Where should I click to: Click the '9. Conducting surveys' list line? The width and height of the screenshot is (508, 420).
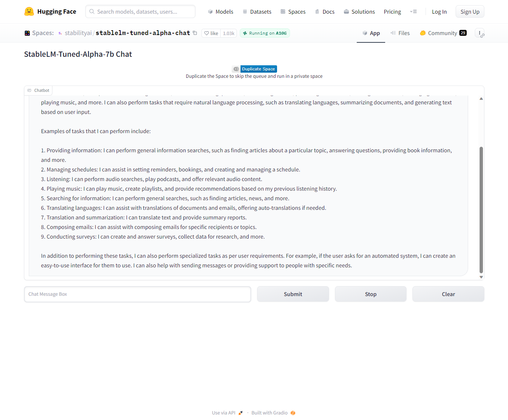(153, 237)
